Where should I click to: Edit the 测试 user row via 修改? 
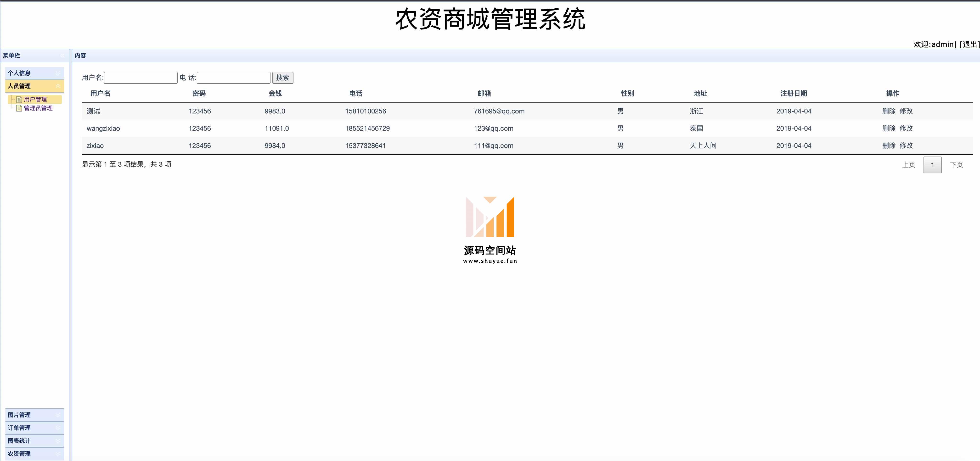point(906,111)
